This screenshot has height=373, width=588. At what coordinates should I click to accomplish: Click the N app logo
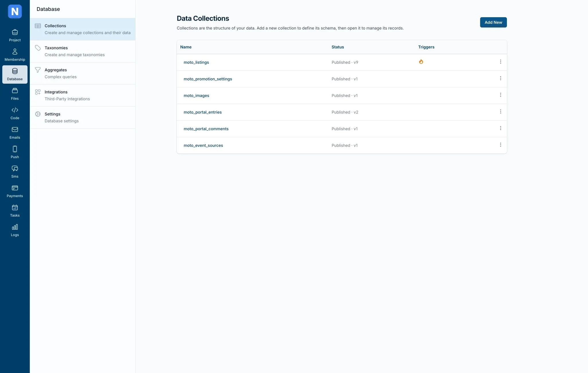tap(15, 11)
